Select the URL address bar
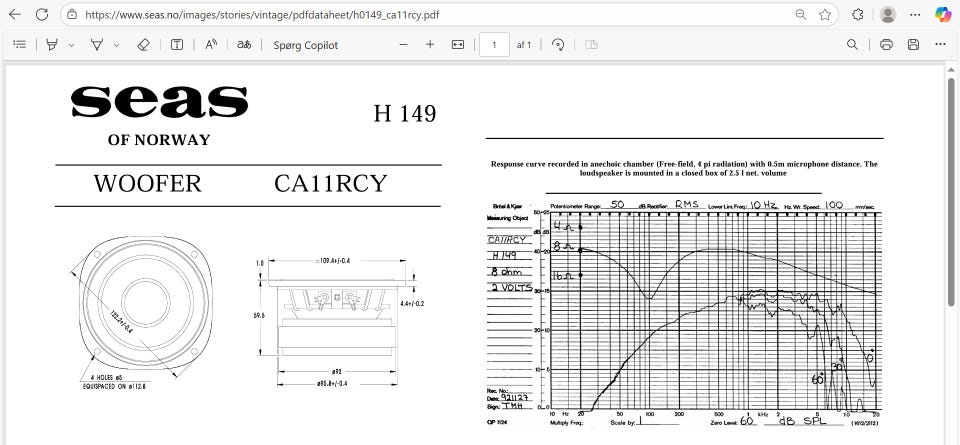 [429, 15]
